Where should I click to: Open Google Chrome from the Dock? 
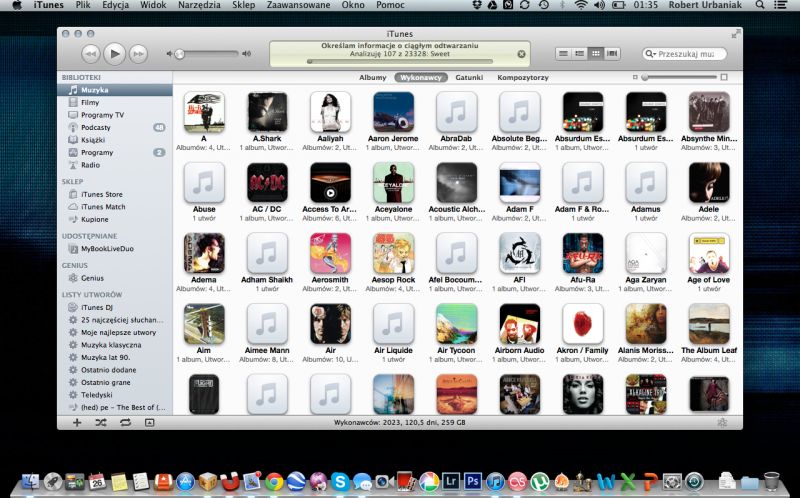274,481
